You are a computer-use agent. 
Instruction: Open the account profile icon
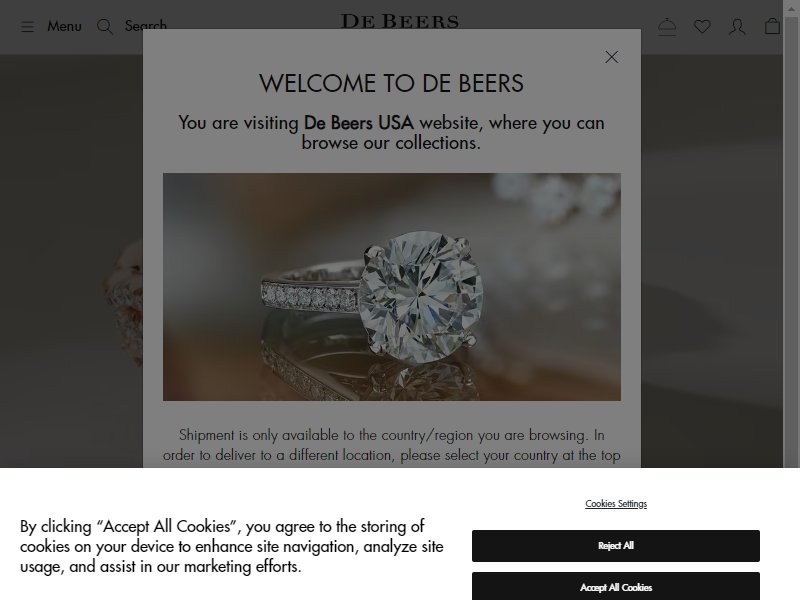click(x=737, y=27)
